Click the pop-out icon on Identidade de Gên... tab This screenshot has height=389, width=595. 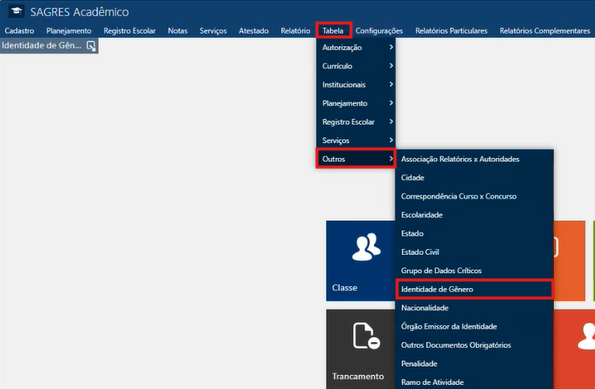coord(91,46)
